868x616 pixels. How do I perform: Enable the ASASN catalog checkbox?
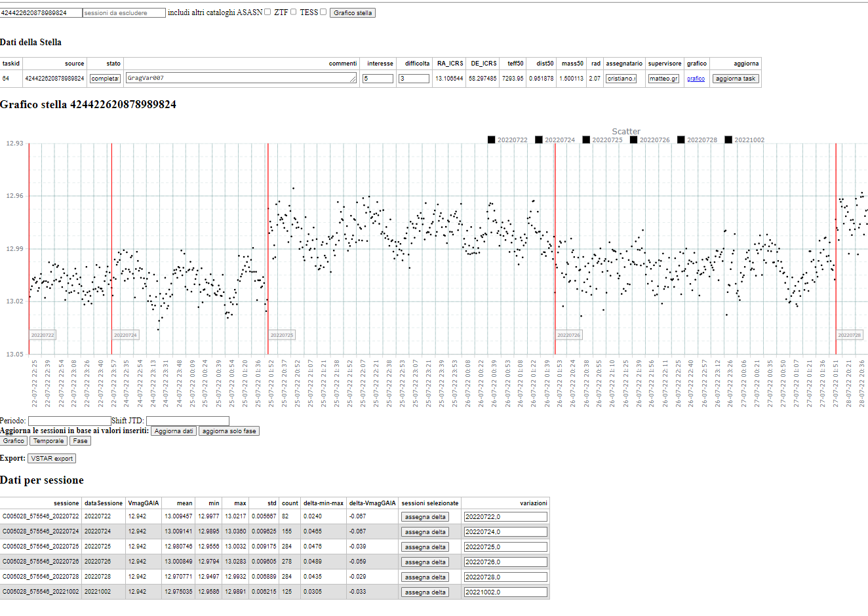point(267,12)
